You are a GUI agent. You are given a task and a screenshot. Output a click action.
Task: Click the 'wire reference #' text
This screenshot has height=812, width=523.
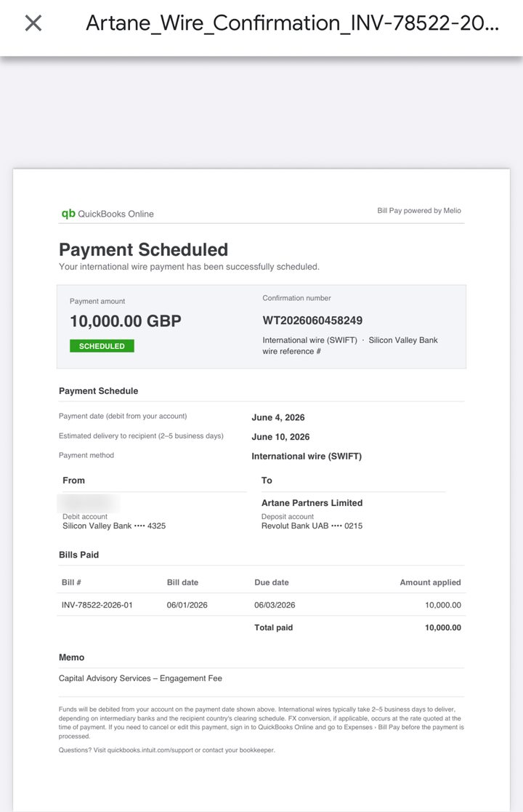[x=291, y=352]
